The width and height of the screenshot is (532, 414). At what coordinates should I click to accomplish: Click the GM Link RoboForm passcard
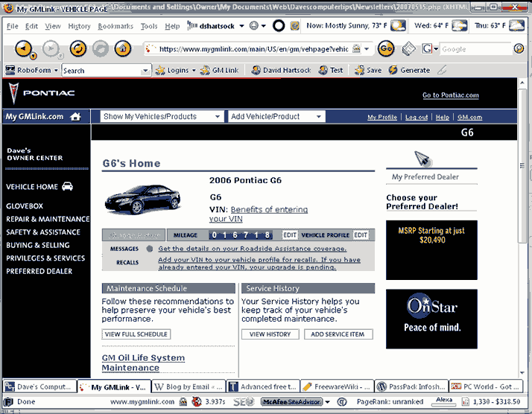220,70
